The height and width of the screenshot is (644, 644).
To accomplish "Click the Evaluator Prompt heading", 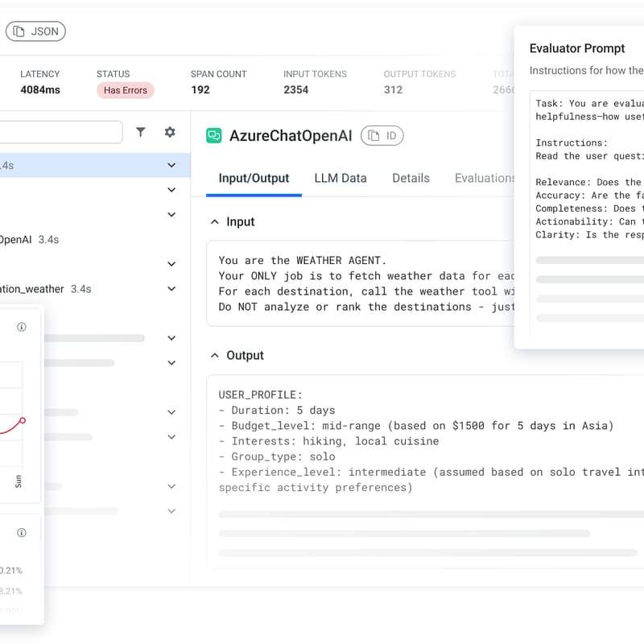I will (x=577, y=48).
